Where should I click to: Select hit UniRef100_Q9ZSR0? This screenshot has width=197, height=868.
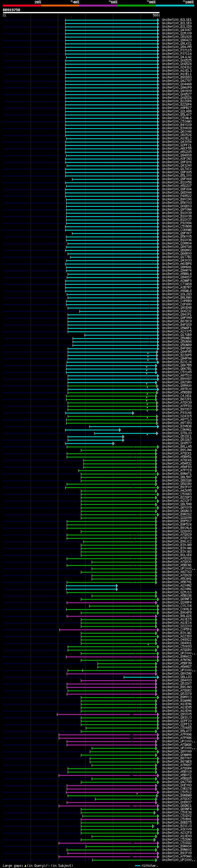click(176, 382)
